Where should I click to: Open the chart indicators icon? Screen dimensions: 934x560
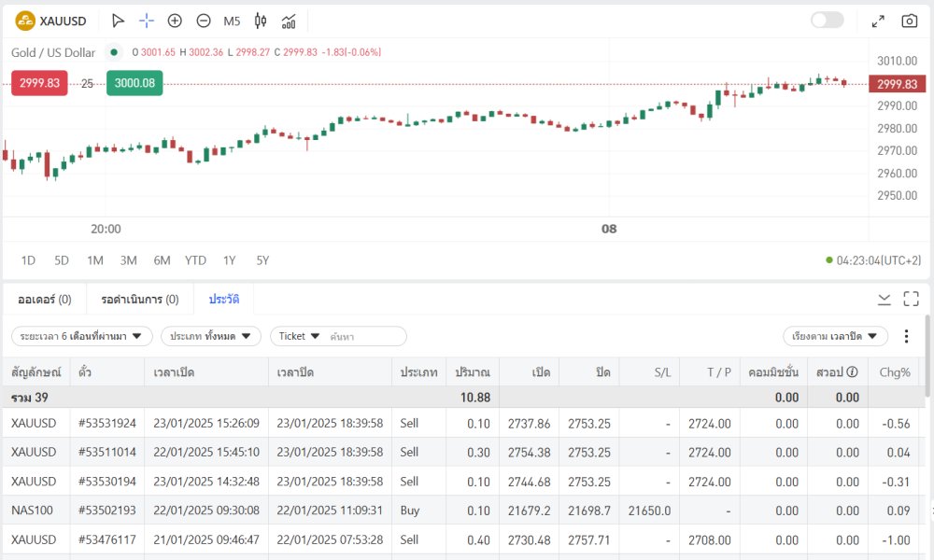pos(290,21)
